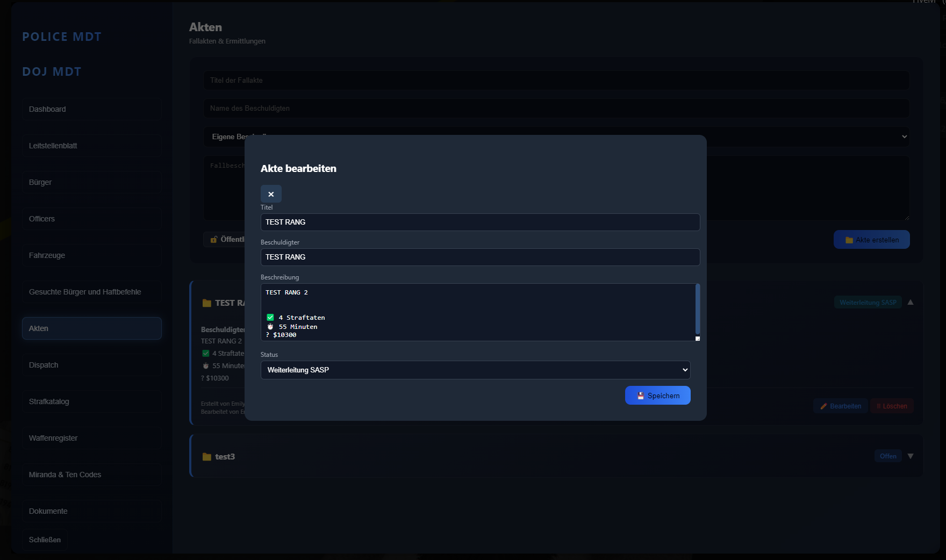
Task: Click the Löschen delete button
Action: click(x=892, y=406)
